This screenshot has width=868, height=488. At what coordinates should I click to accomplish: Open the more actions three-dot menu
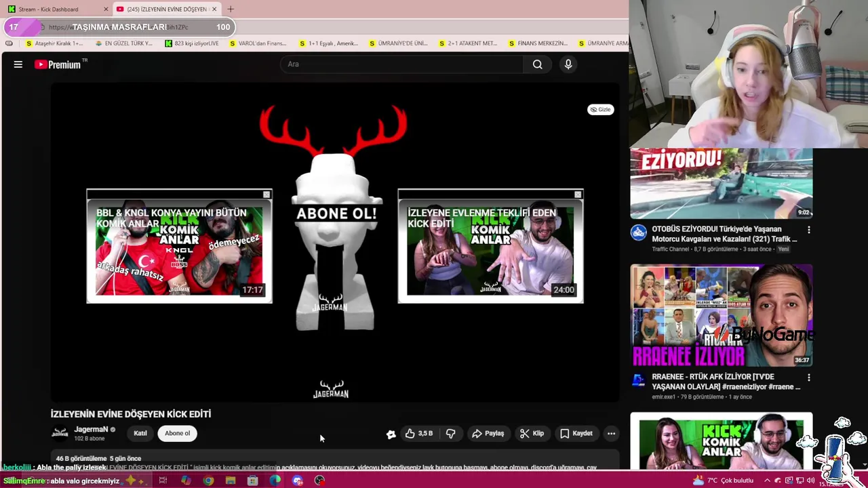(x=611, y=433)
